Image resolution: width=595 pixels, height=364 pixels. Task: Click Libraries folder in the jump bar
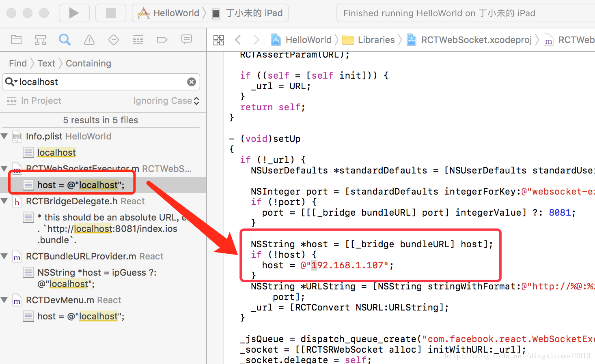[x=369, y=40]
